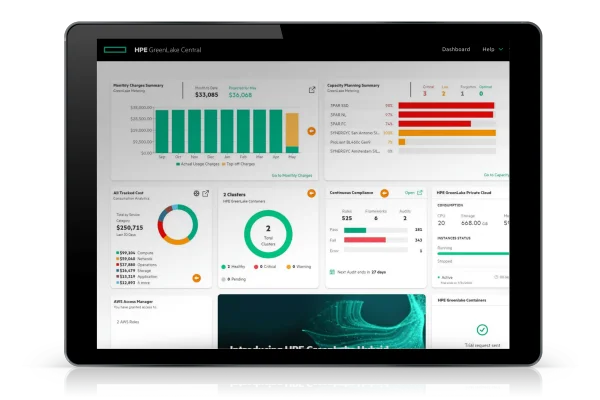This screenshot has width=600, height=400.
Task: Click Capacity Planning Summary heading
Action: coord(353,86)
